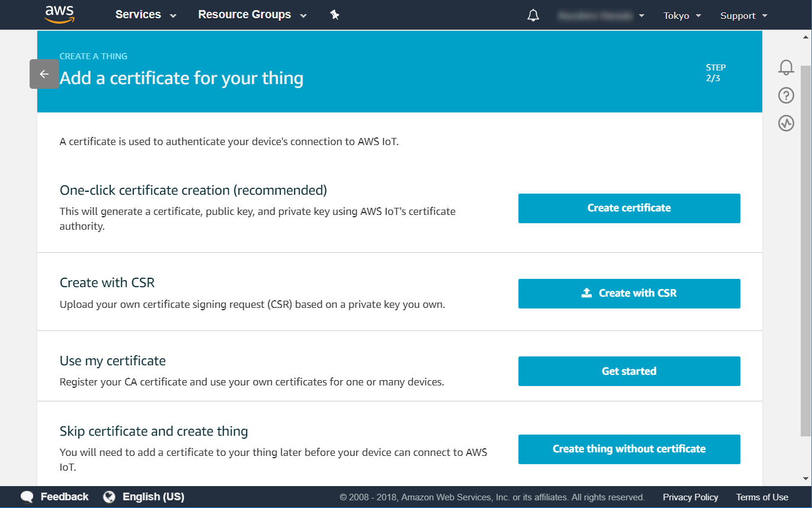Expand the Resource Groups dropdown
812x508 pixels.
coord(252,15)
